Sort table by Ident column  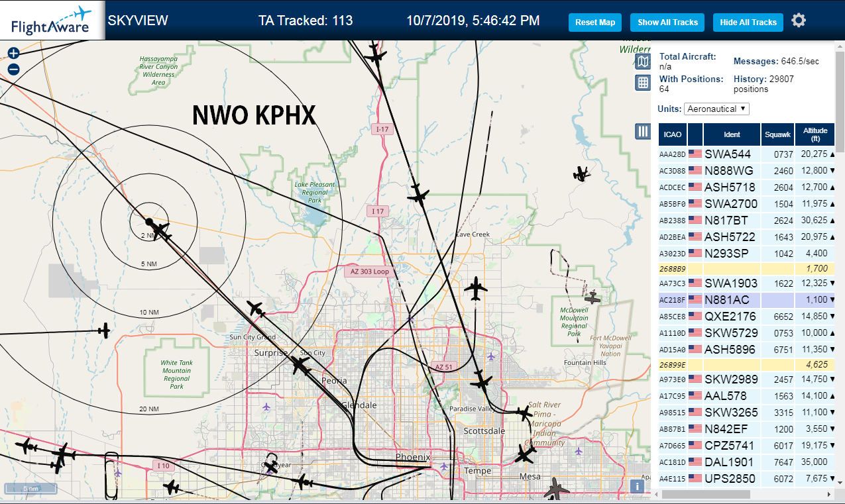tap(732, 134)
